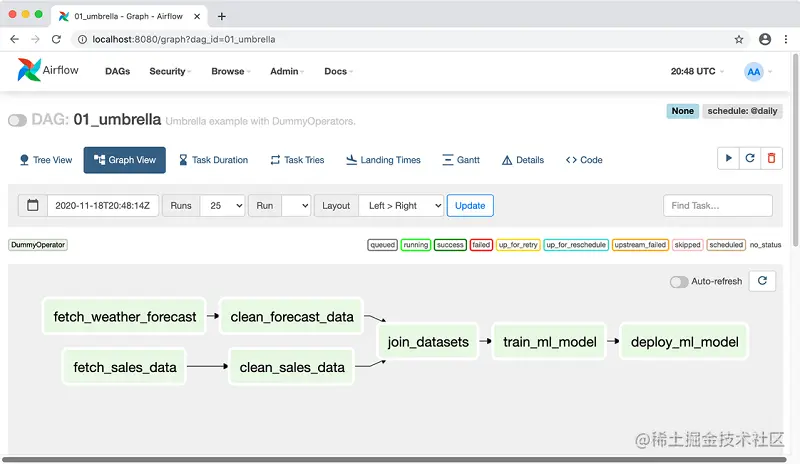Click the failed status legend swatch

click(x=481, y=245)
